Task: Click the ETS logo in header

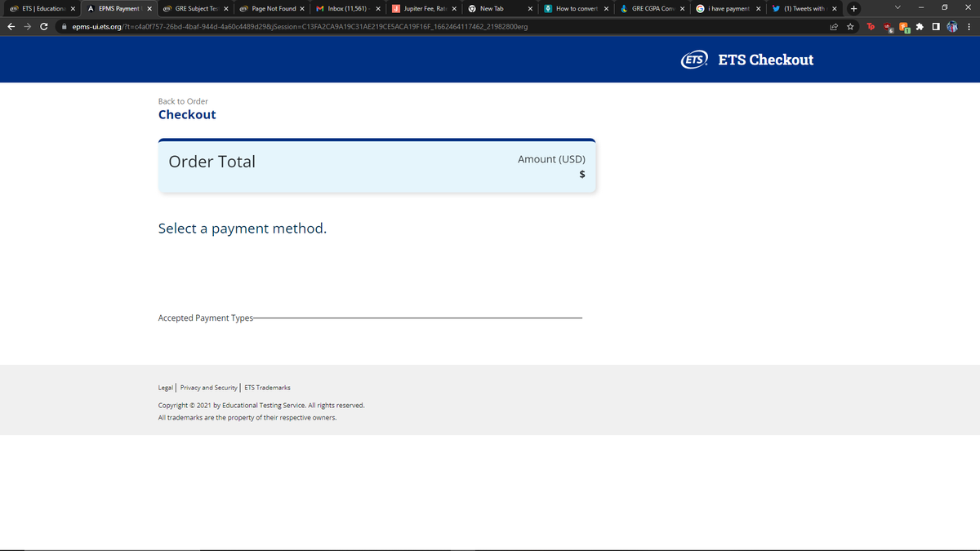Action: pyautogui.click(x=695, y=60)
